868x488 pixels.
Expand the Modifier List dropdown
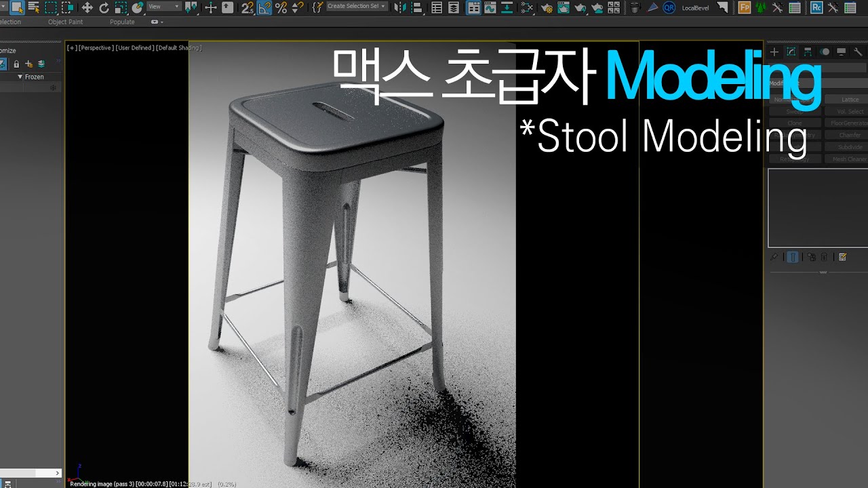pos(818,83)
